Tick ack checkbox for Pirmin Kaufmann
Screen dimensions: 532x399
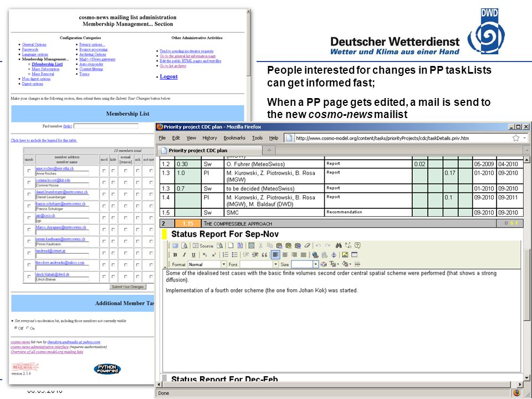pyautogui.click(x=137, y=241)
